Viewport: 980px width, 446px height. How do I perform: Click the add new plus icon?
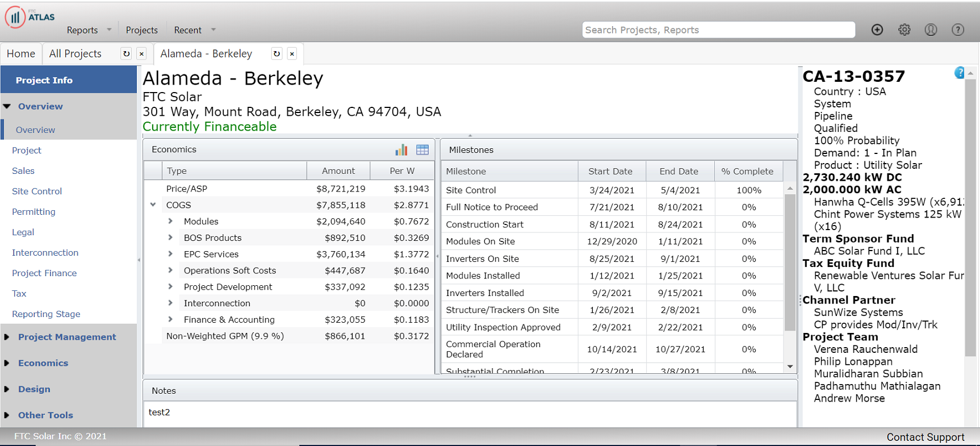click(x=877, y=30)
